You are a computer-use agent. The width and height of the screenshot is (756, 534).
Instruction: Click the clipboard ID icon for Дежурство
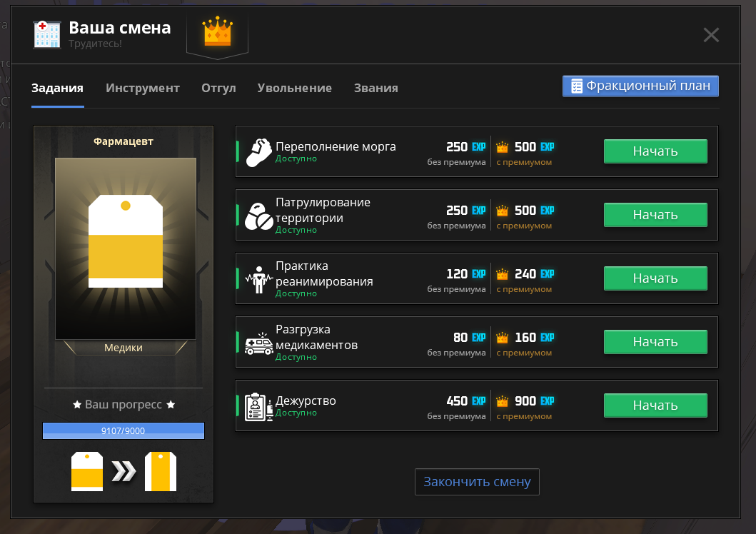point(259,407)
